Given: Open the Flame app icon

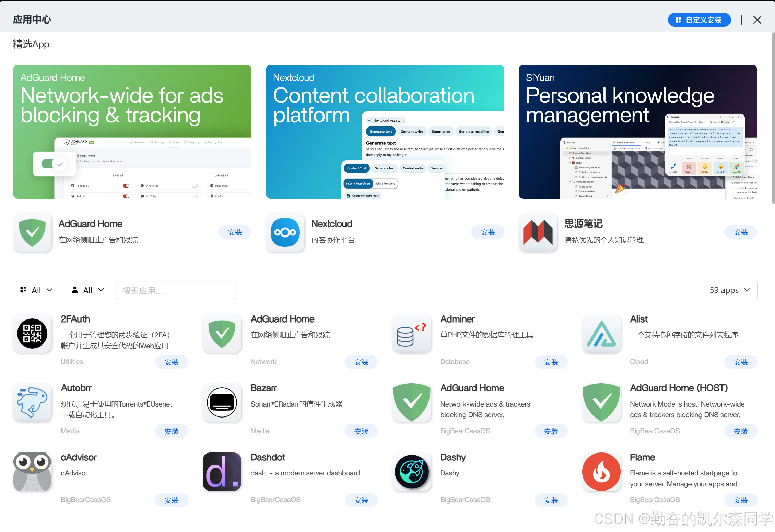Looking at the screenshot, I should point(601,472).
